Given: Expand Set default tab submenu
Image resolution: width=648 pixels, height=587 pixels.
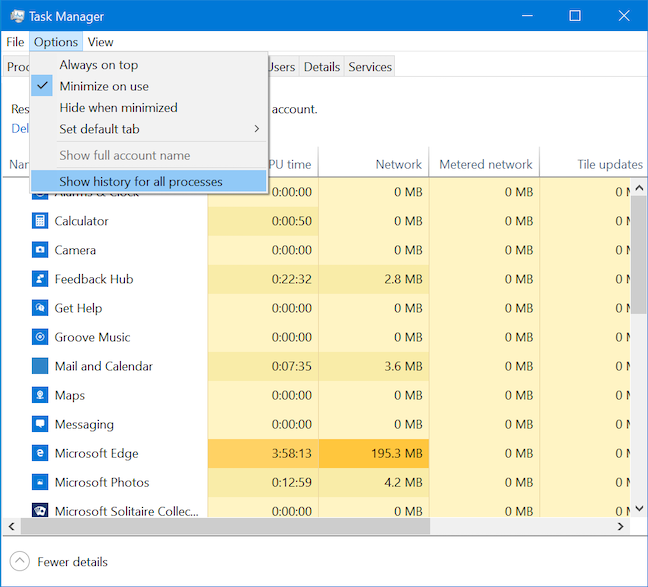Looking at the screenshot, I should (x=149, y=129).
